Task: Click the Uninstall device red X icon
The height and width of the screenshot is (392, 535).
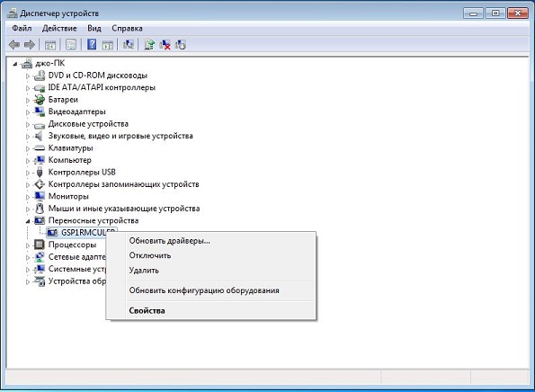Action: coord(165,45)
